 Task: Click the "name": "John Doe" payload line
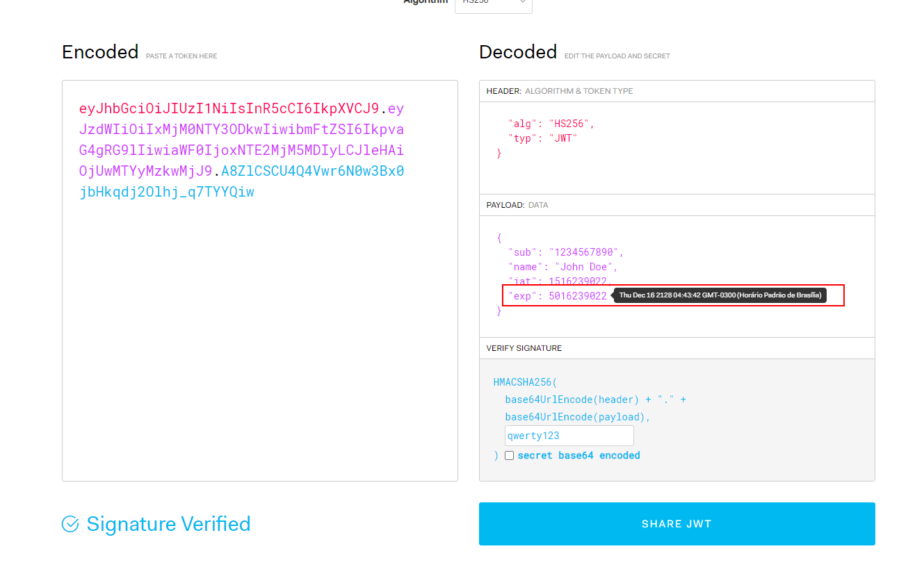[562, 267]
